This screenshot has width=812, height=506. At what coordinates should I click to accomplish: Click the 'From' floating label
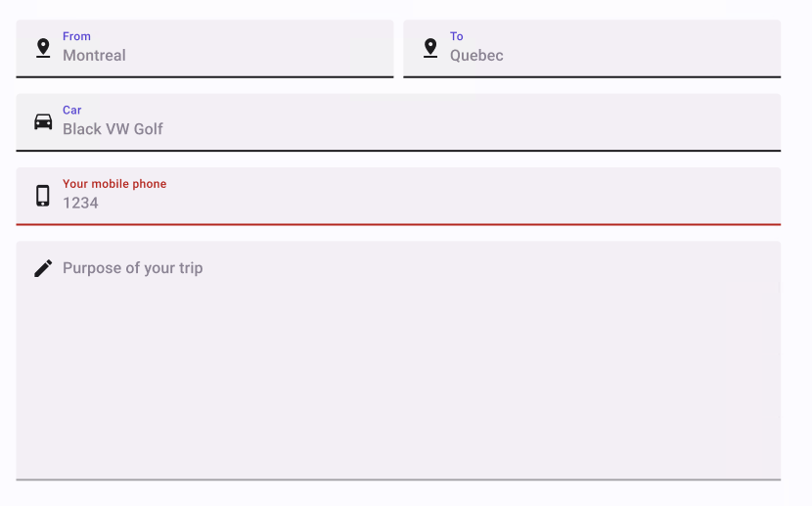tap(76, 36)
